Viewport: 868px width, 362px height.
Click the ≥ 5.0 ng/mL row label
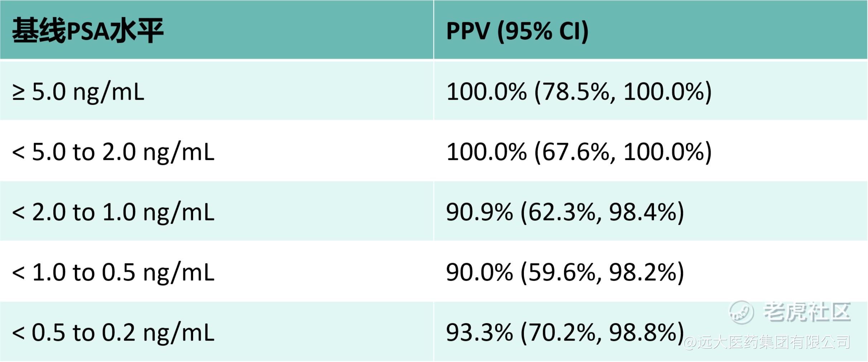pyautogui.click(x=78, y=92)
